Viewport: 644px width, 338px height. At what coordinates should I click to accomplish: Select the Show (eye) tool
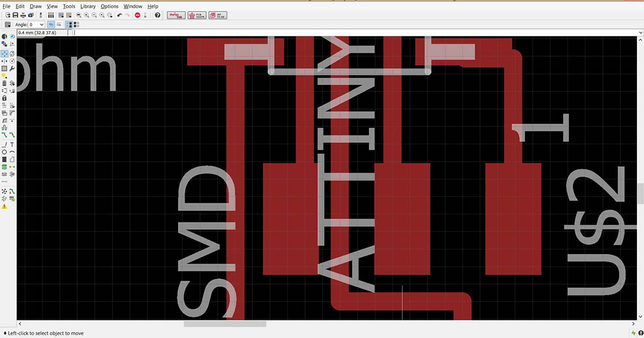tap(12, 36)
